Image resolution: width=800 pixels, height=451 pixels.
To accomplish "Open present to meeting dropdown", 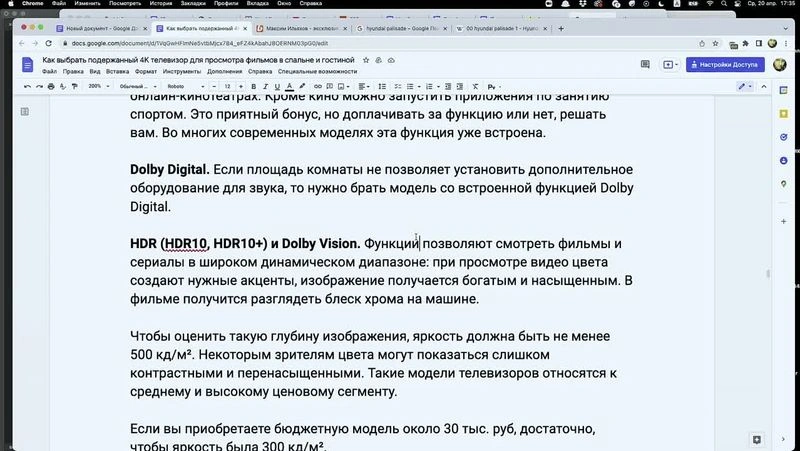I will pyautogui.click(x=670, y=65).
